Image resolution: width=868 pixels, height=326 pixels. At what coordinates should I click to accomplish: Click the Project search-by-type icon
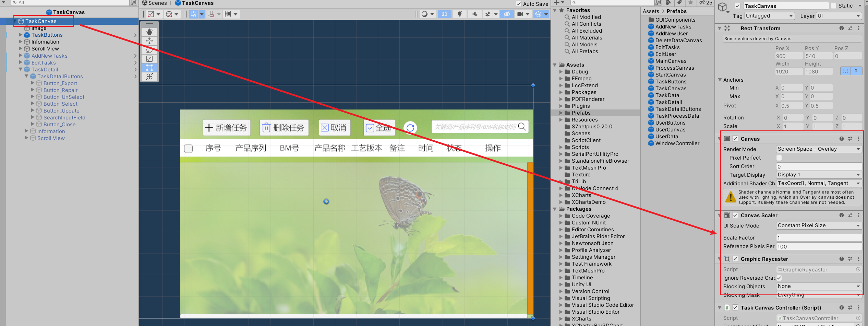pos(668,3)
